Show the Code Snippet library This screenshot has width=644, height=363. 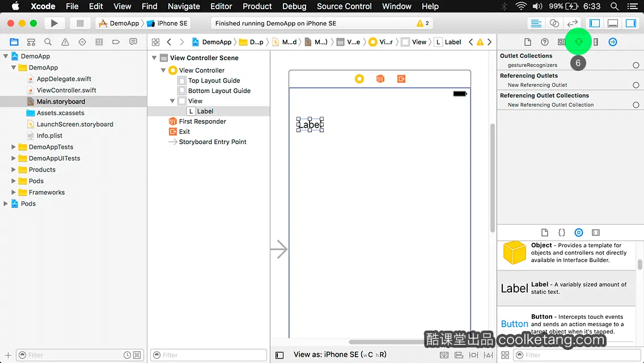[561, 233]
